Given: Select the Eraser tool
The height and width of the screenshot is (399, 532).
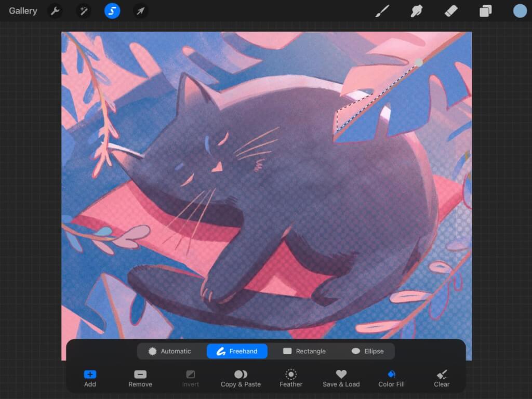Looking at the screenshot, I should coord(451,11).
